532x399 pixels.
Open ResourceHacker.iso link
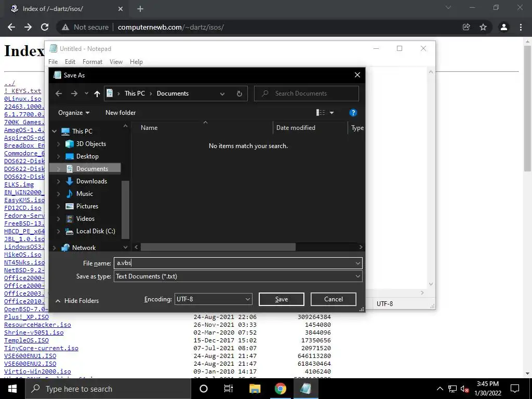(x=37, y=325)
